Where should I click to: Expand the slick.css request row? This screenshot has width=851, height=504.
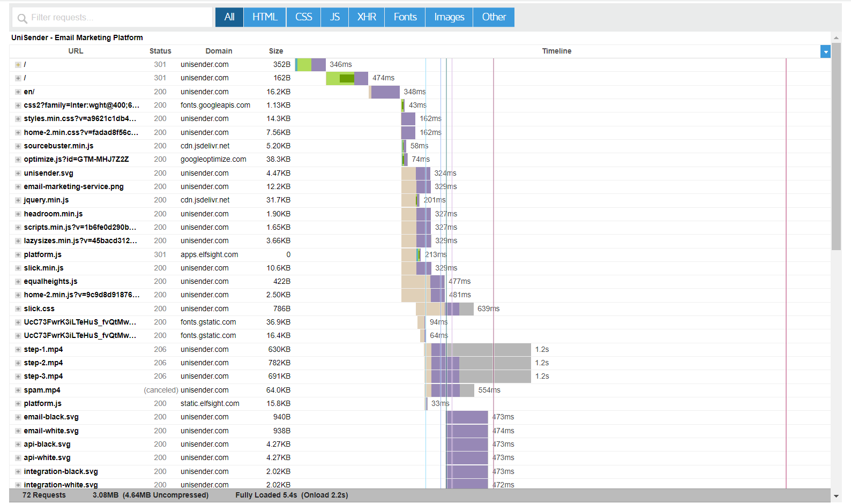(18, 309)
